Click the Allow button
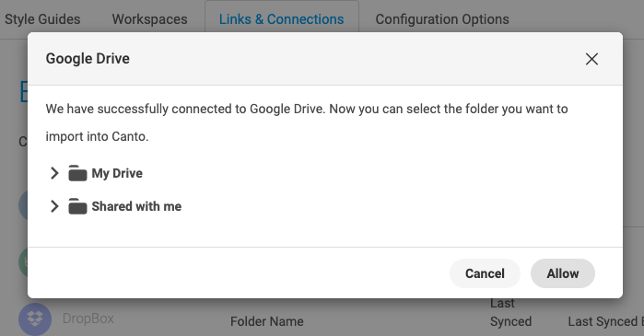644x336 pixels. (x=563, y=273)
